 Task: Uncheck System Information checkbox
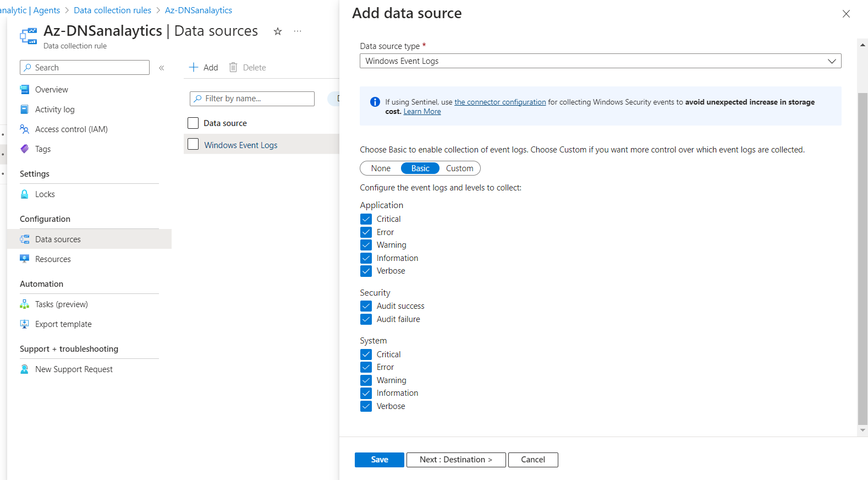(366, 393)
